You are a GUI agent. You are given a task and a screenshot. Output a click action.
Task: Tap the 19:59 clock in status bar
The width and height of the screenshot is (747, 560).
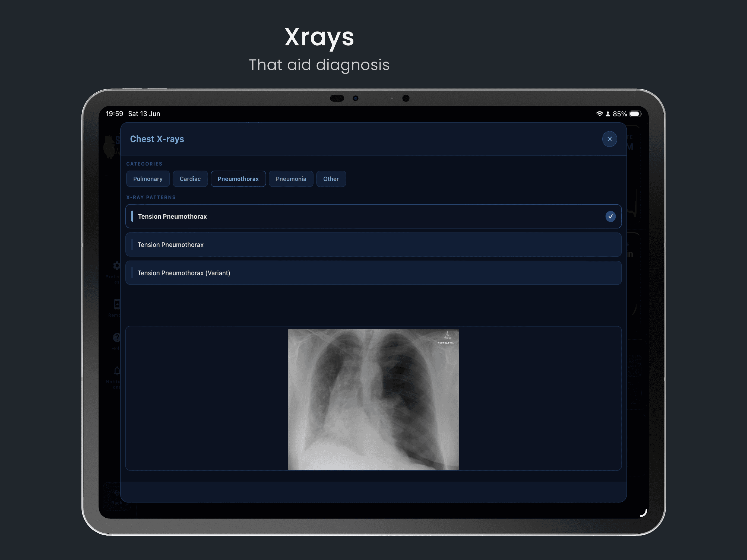[115, 114]
